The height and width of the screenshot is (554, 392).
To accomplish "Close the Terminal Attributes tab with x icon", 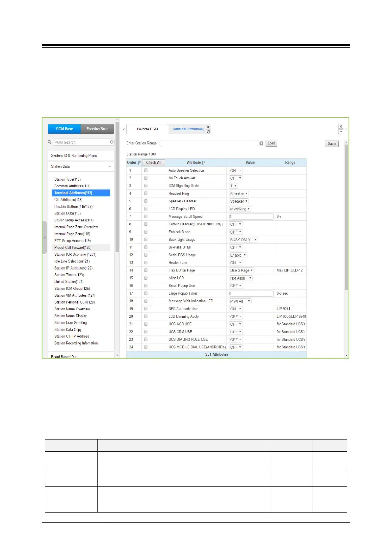I will [x=208, y=127].
